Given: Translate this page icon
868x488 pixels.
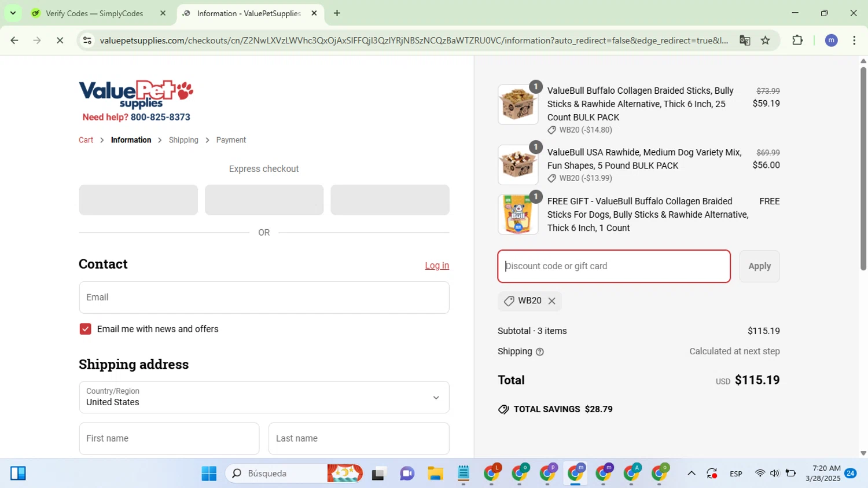Looking at the screenshot, I should [745, 41].
